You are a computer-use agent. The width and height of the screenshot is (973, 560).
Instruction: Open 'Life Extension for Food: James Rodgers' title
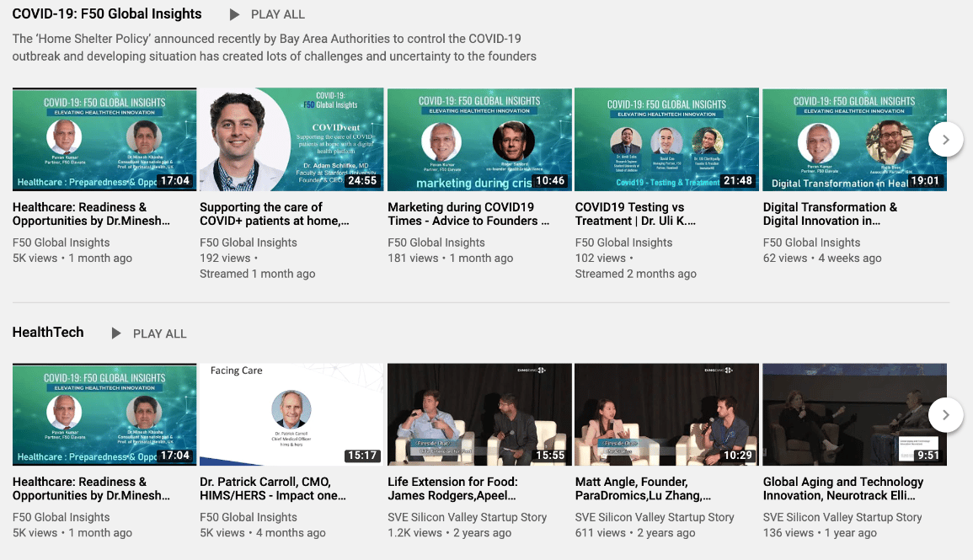point(452,488)
